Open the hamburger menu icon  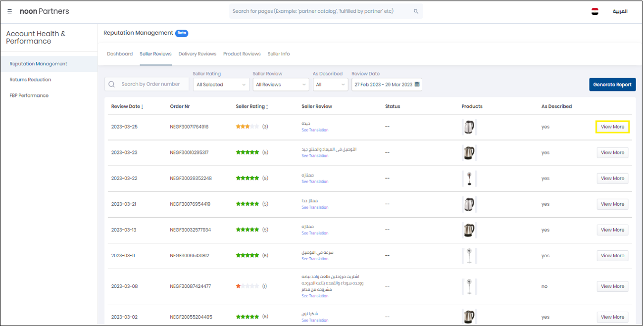pos(10,11)
